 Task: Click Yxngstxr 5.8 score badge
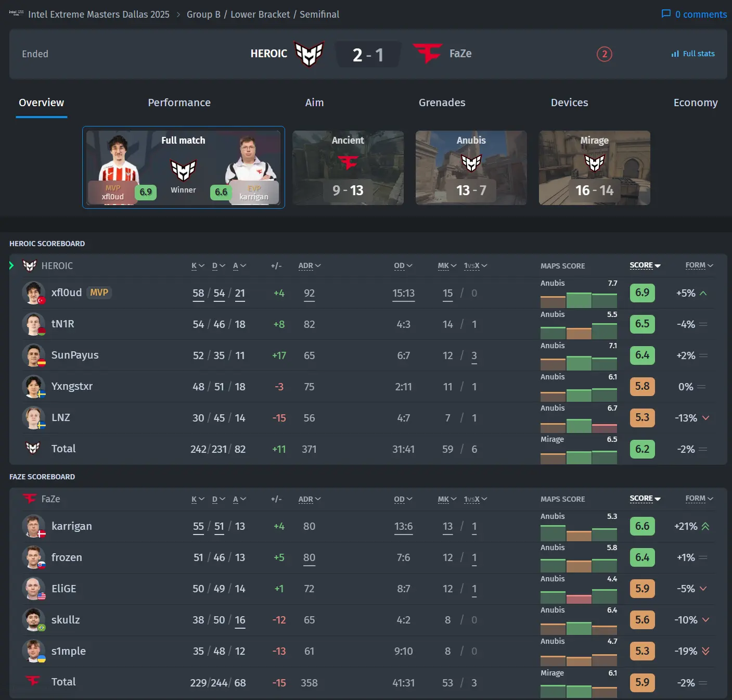click(642, 386)
